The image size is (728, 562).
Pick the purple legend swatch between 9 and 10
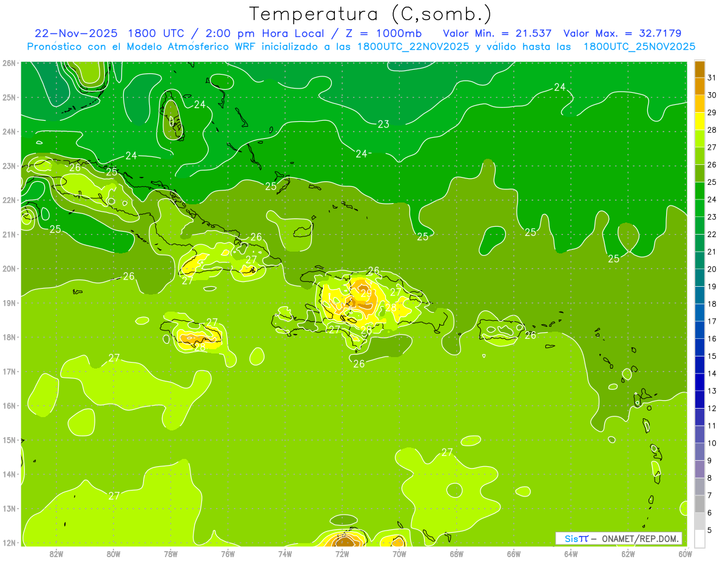click(699, 452)
